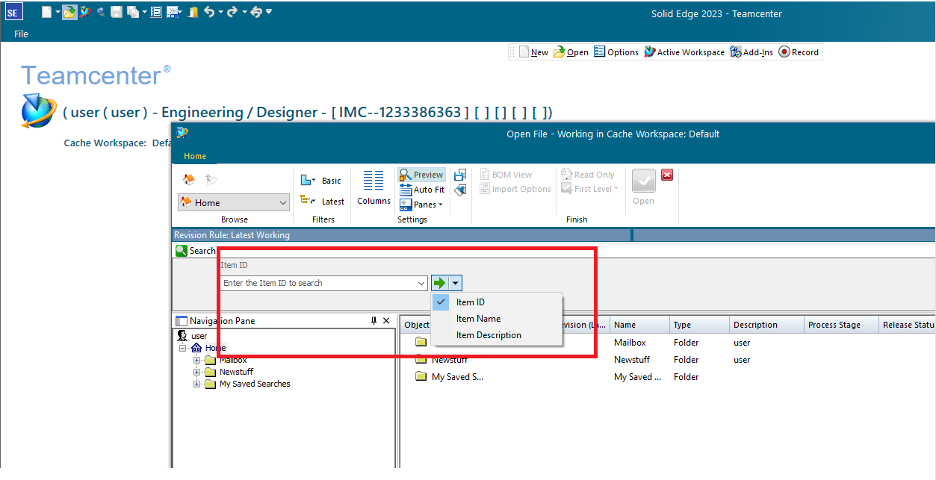Viewport: 936px width, 480px height.
Task: Click the BOM View option
Action: 506,175
